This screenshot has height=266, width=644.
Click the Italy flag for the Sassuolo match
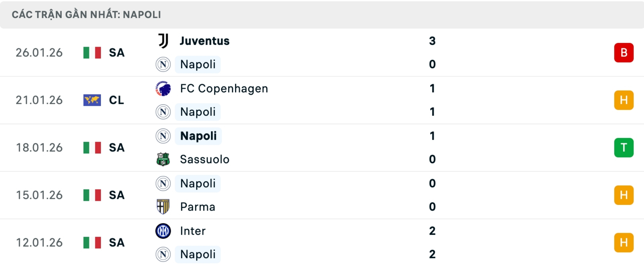(92, 147)
